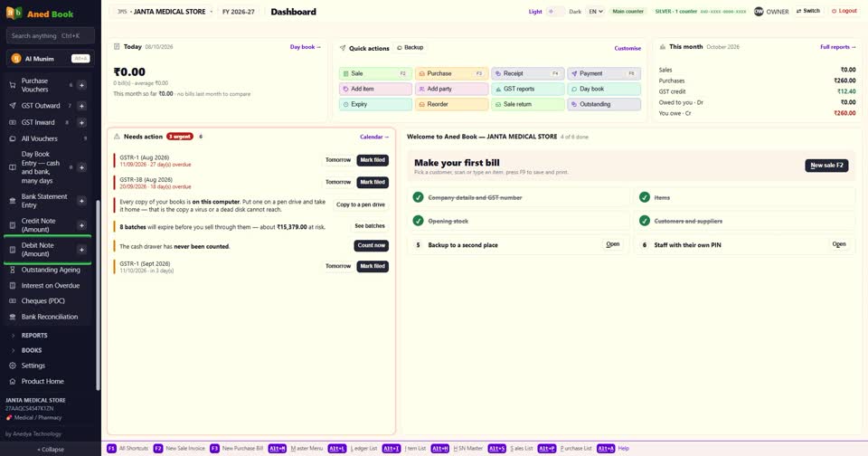
Task: Add new Purchase Voucher with plus icon
Action: coord(81,85)
